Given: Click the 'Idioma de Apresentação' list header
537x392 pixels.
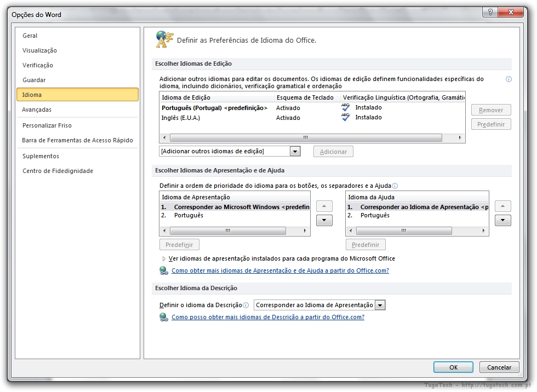Looking at the screenshot, I should pyautogui.click(x=235, y=197).
